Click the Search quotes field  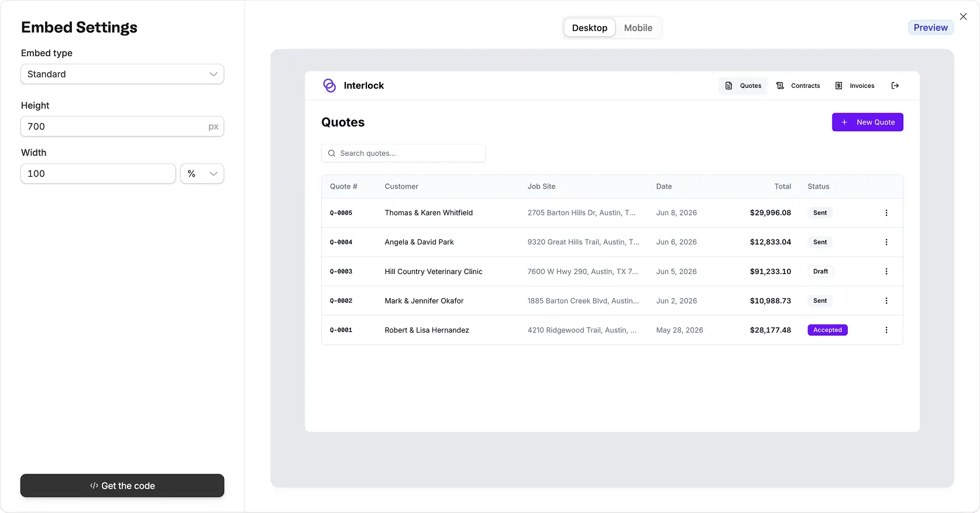point(404,153)
